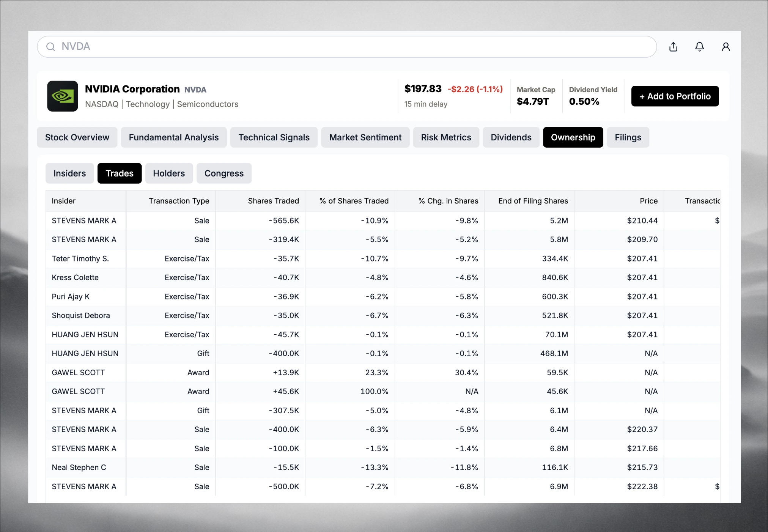Click Neal Stephen C insider name
Image resolution: width=768 pixels, height=532 pixels.
[x=79, y=467]
